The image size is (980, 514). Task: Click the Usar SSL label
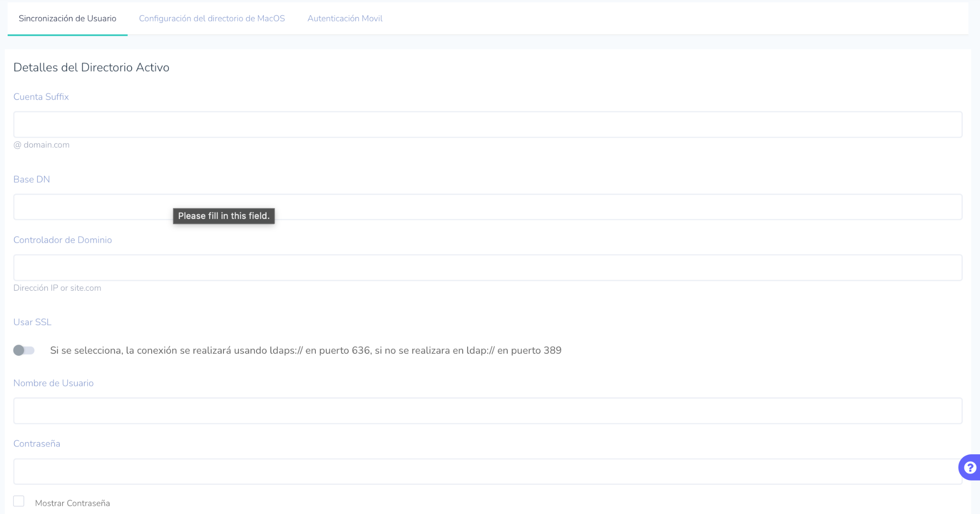pos(32,322)
